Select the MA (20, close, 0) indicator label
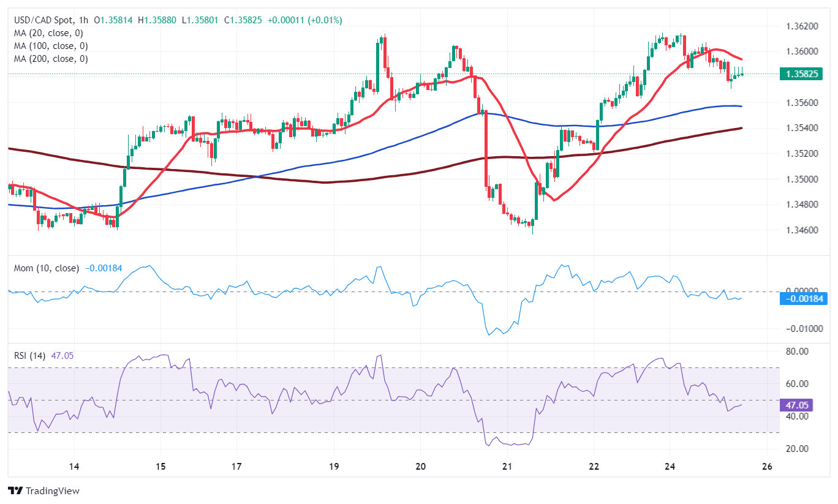This screenshot has height=504, width=838. (x=50, y=33)
